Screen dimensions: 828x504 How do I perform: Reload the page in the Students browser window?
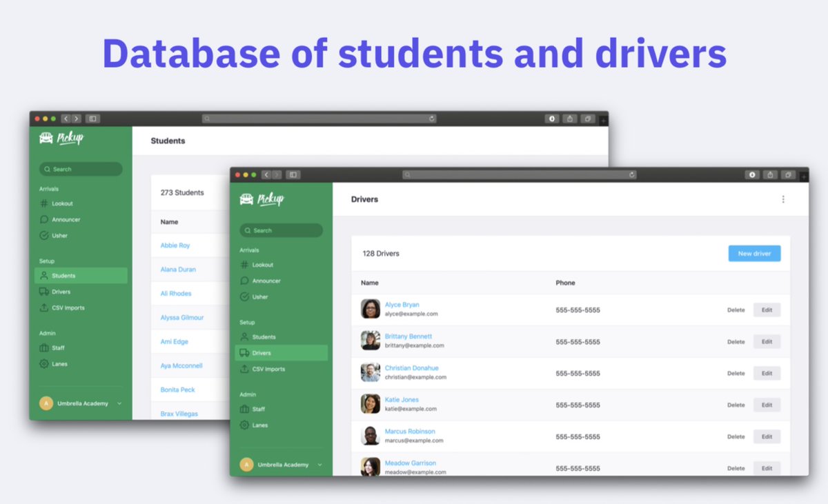tap(432, 119)
